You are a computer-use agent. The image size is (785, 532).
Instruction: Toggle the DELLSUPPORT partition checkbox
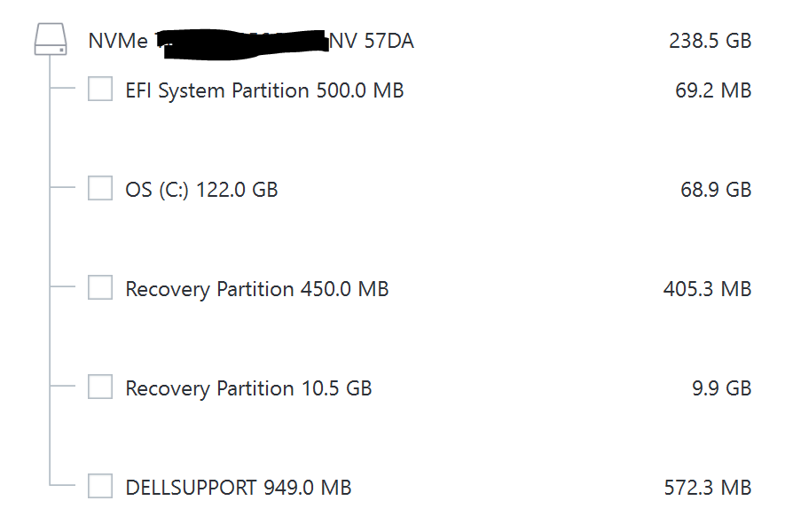(x=100, y=487)
